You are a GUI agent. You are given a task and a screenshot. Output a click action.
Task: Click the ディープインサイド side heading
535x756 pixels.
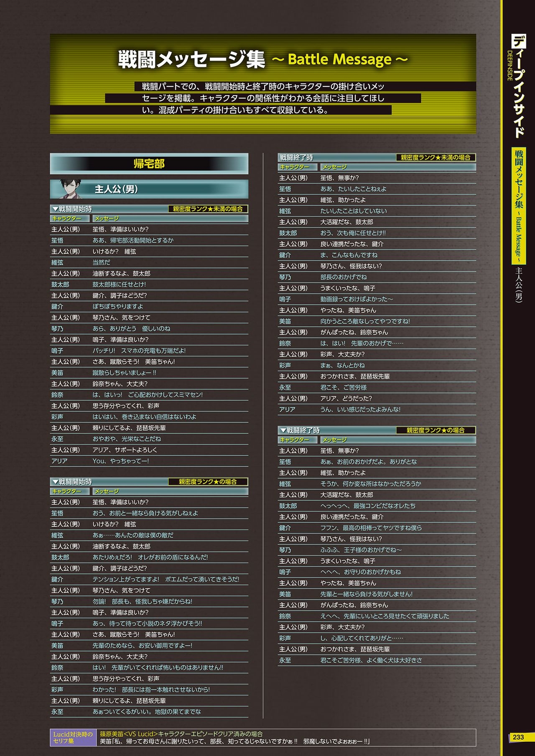[519, 86]
